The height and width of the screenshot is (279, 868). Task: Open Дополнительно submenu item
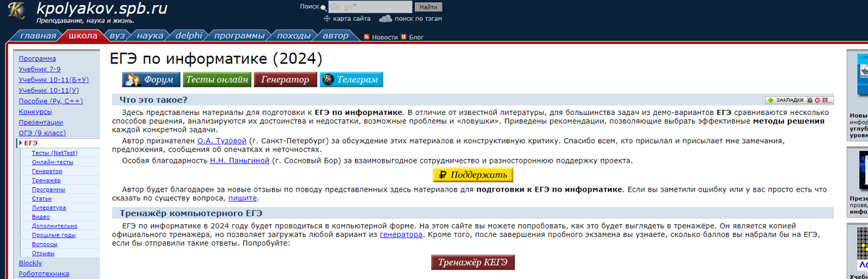[55, 226]
